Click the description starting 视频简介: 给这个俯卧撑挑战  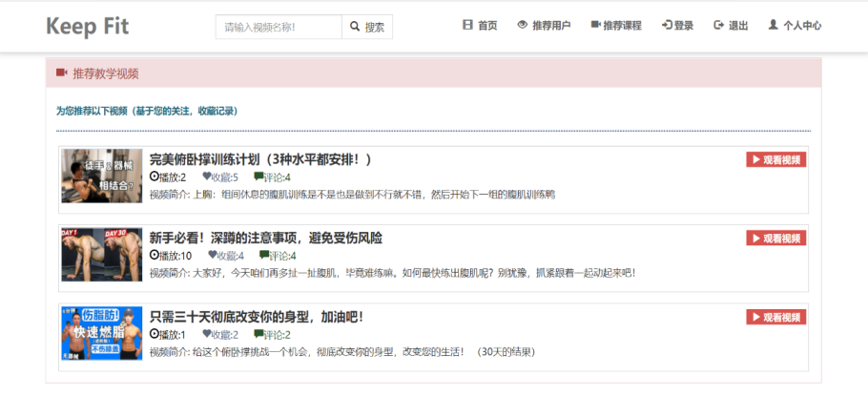pos(342,352)
